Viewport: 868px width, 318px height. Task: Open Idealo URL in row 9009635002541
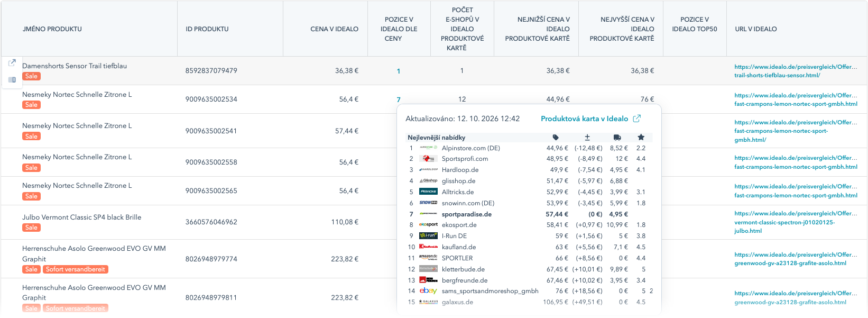pyautogui.click(x=796, y=131)
